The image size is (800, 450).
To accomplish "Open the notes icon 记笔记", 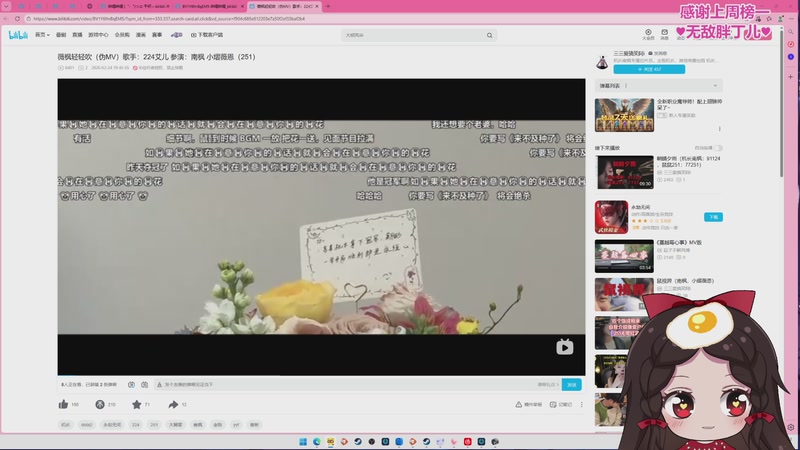I will (561, 405).
